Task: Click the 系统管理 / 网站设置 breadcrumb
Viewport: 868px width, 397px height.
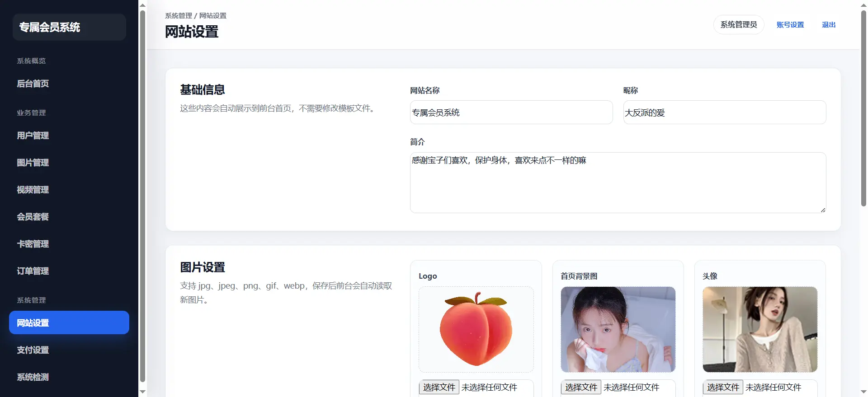Action: [x=196, y=15]
